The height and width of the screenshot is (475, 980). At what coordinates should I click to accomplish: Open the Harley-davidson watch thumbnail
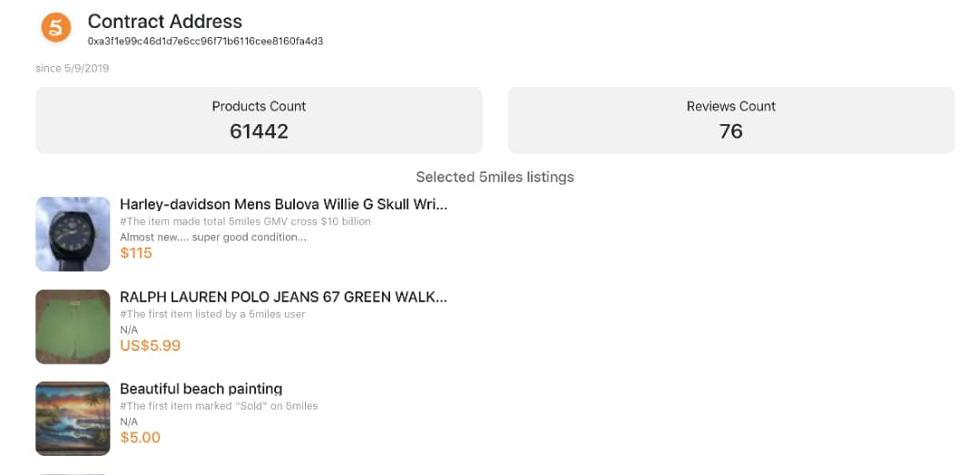pos(73,234)
